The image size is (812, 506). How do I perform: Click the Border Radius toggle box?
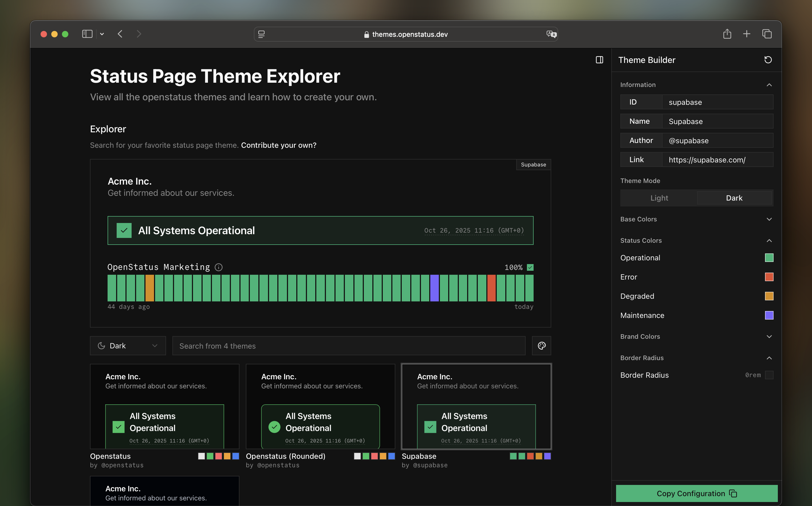pyautogui.click(x=769, y=375)
